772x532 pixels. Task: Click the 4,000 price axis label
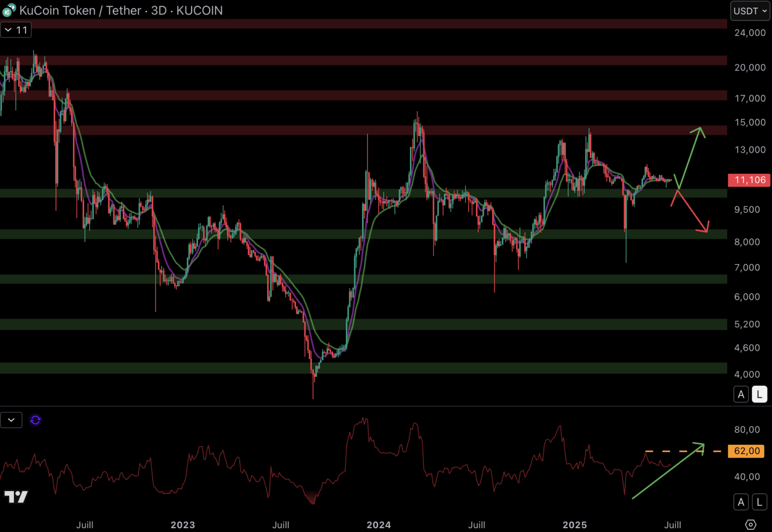[747, 374]
